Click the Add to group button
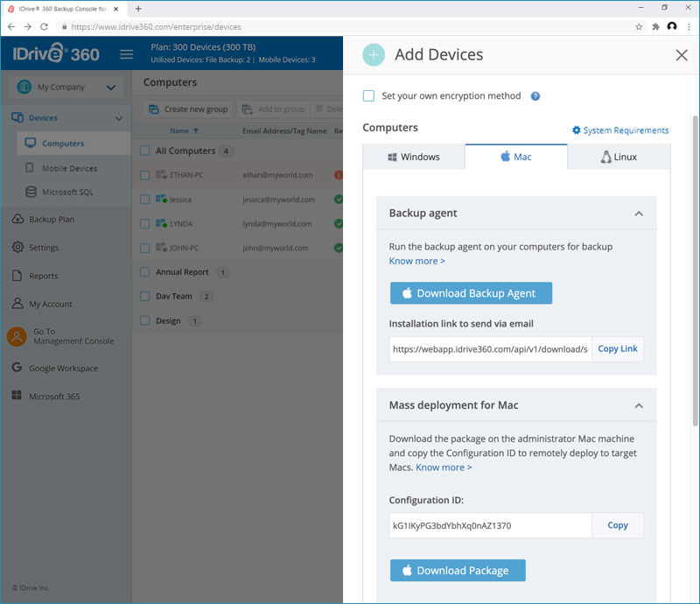 273,109
